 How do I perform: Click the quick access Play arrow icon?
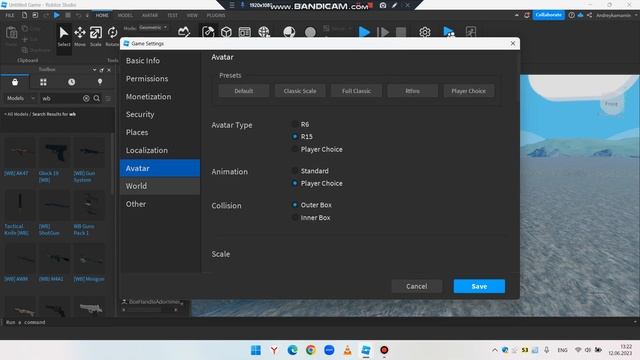point(57,15)
